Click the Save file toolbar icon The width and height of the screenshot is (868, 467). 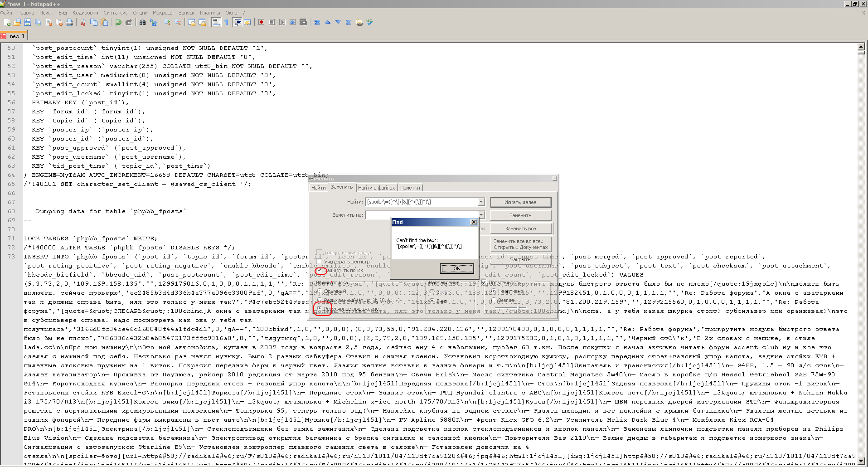[x=28, y=22]
